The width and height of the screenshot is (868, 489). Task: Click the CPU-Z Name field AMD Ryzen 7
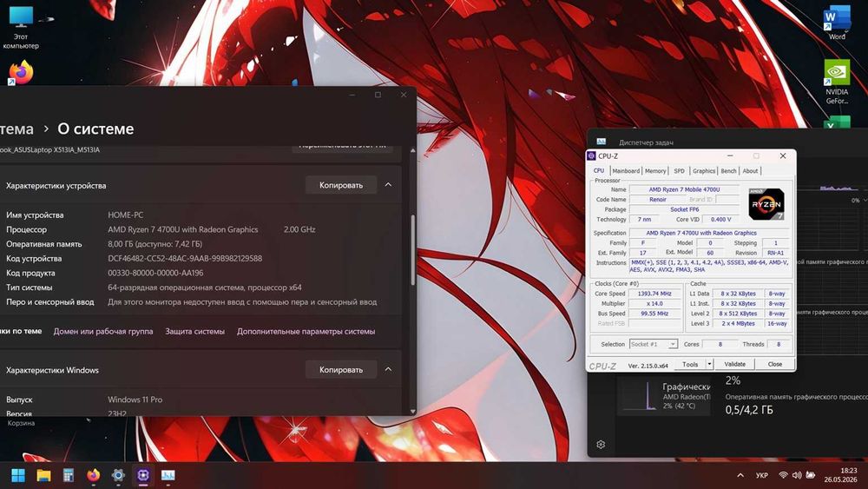point(684,189)
